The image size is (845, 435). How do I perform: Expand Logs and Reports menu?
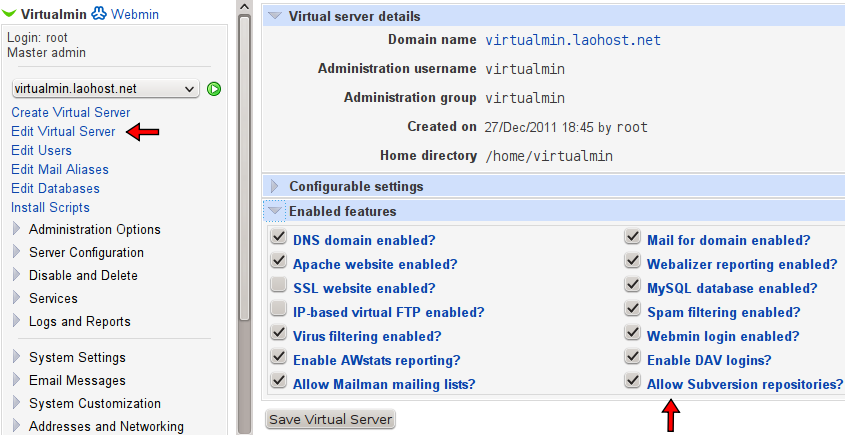[x=79, y=321]
